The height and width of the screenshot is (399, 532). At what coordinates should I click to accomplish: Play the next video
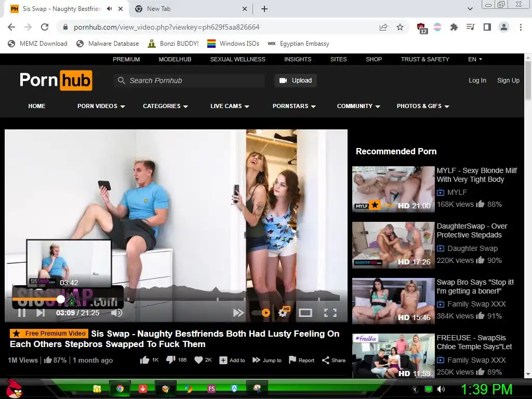click(x=41, y=313)
